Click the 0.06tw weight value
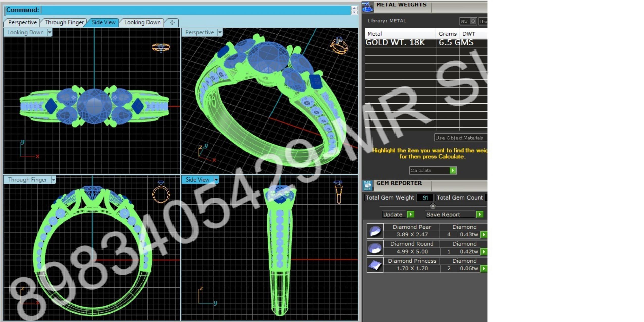Screen dimensions: 644x322 pos(469,268)
